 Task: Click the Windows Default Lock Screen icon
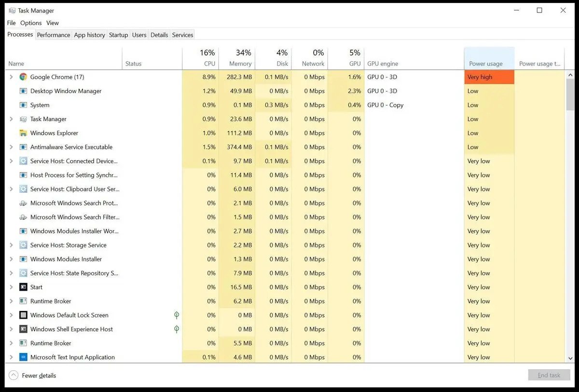(23, 315)
